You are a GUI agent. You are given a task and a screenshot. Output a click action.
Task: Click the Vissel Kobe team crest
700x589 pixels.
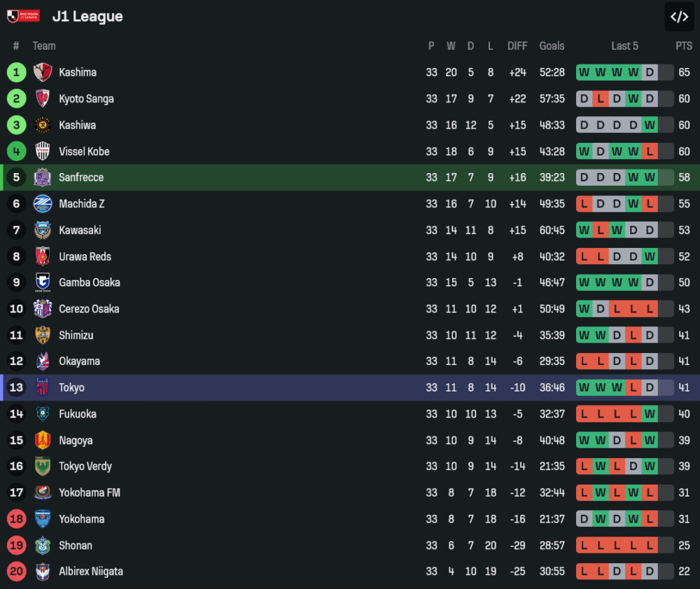pos(43,151)
